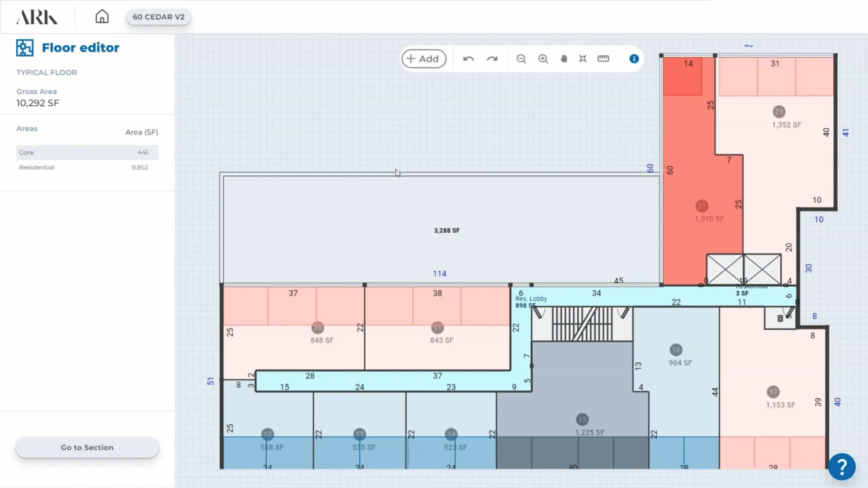
Task: Open the help question mark button
Action: [x=841, y=466]
